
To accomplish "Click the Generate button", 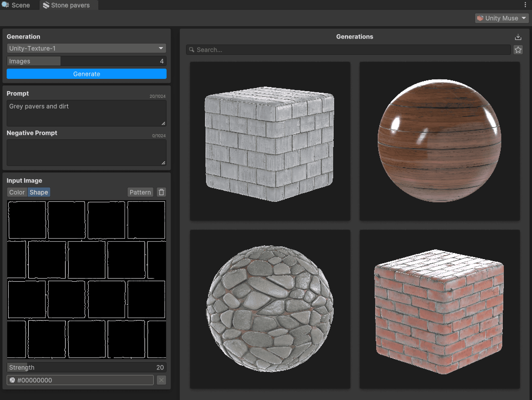I will click(x=87, y=74).
